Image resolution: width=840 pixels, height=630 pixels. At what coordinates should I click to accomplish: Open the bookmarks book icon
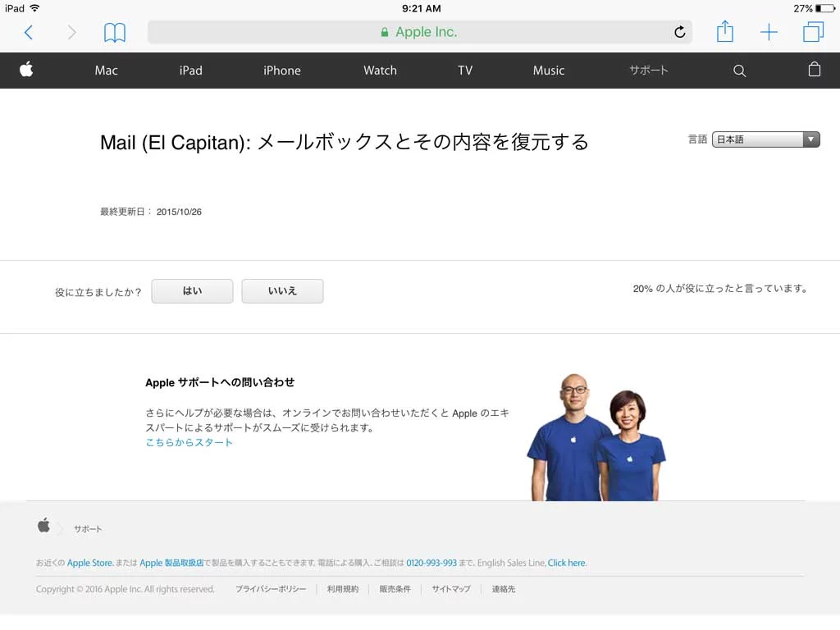click(115, 32)
